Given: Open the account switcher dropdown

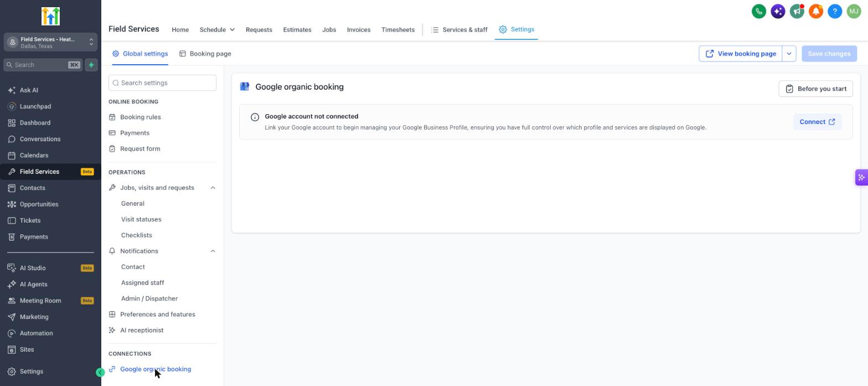Looking at the screenshot, I should (50, 42).
